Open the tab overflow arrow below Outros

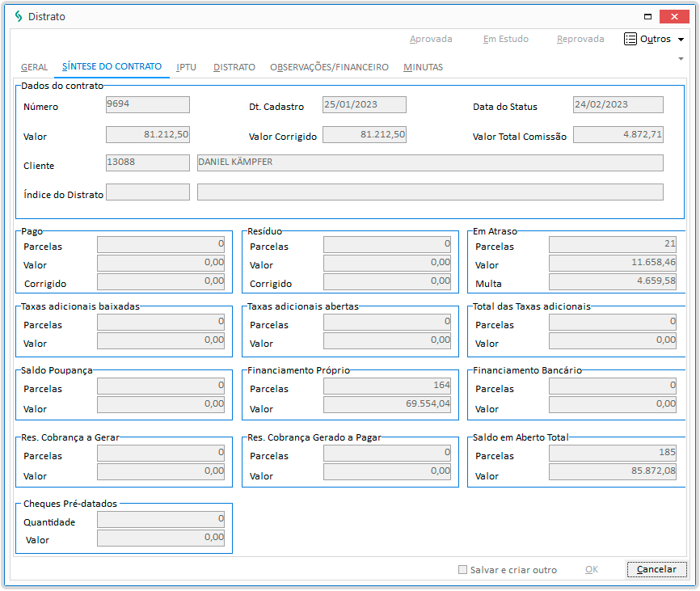pos(681,59)
